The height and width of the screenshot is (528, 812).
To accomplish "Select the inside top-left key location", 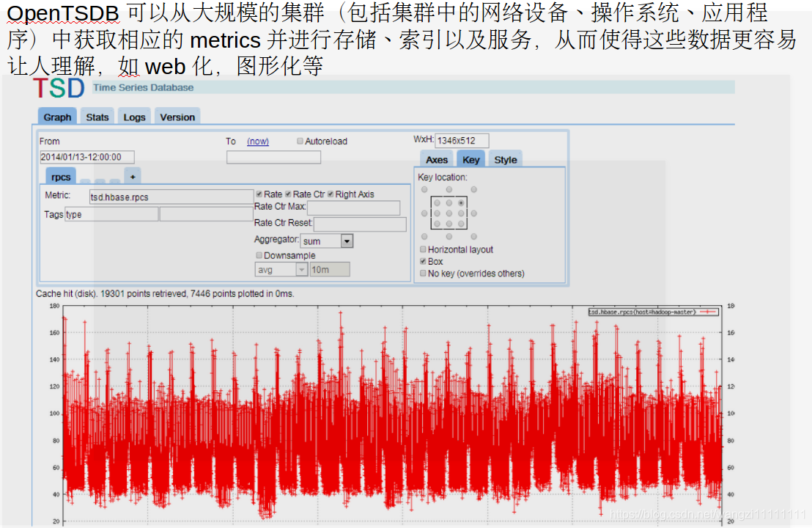I will pos(437,202).
